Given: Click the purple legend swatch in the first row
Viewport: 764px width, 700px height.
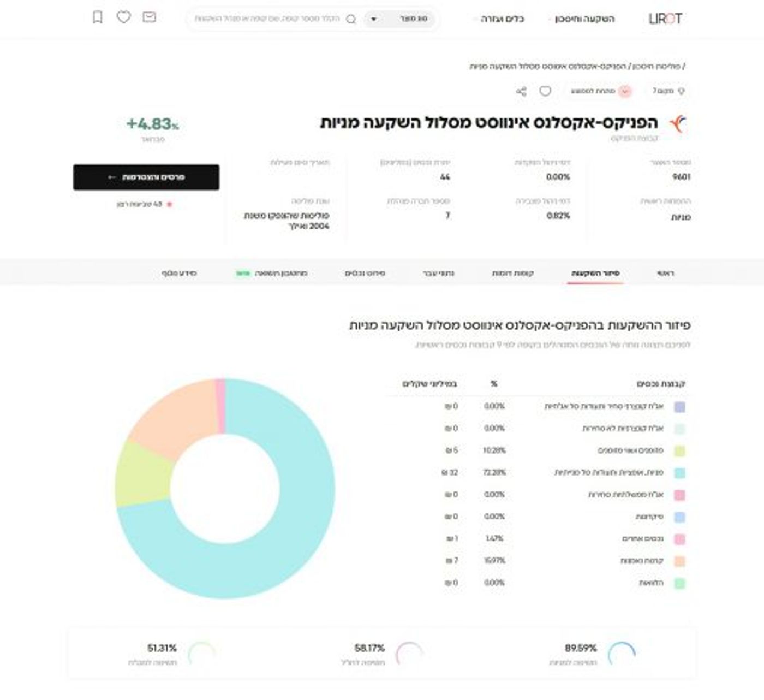Looking at the screenshot, I should click(x=679, y=407).
